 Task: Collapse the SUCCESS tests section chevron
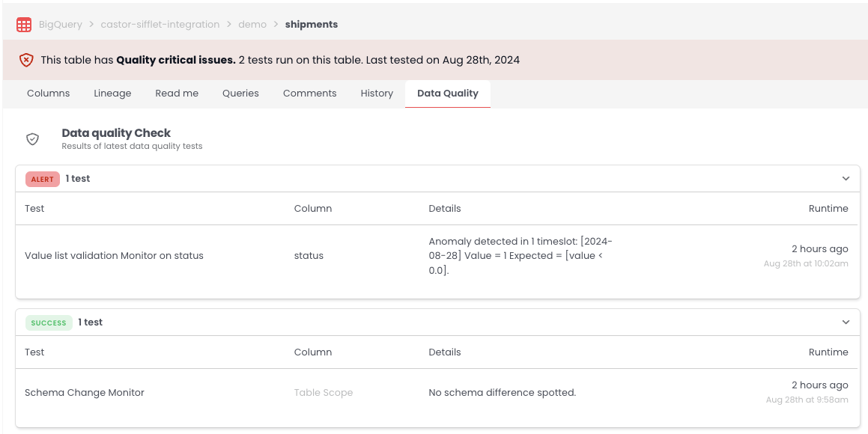(846, 323)
